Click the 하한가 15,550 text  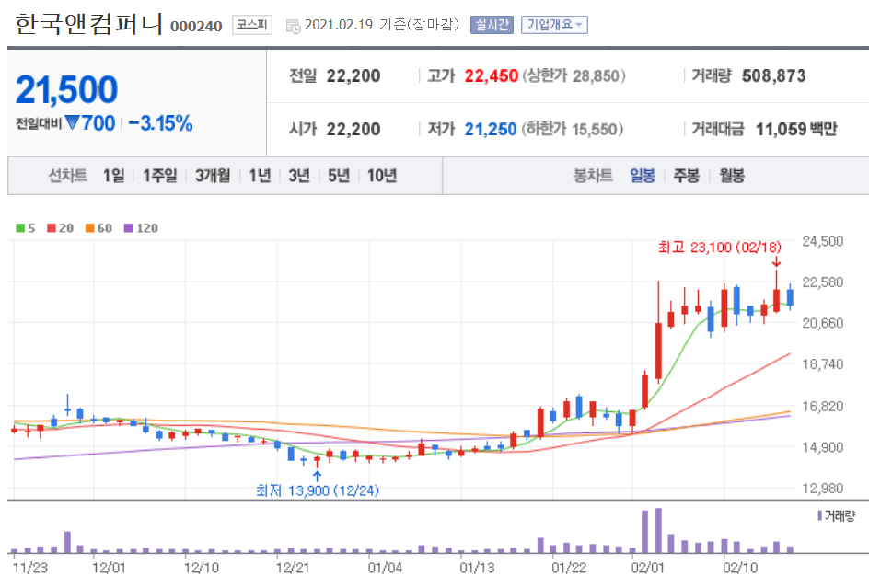point(573,129)
